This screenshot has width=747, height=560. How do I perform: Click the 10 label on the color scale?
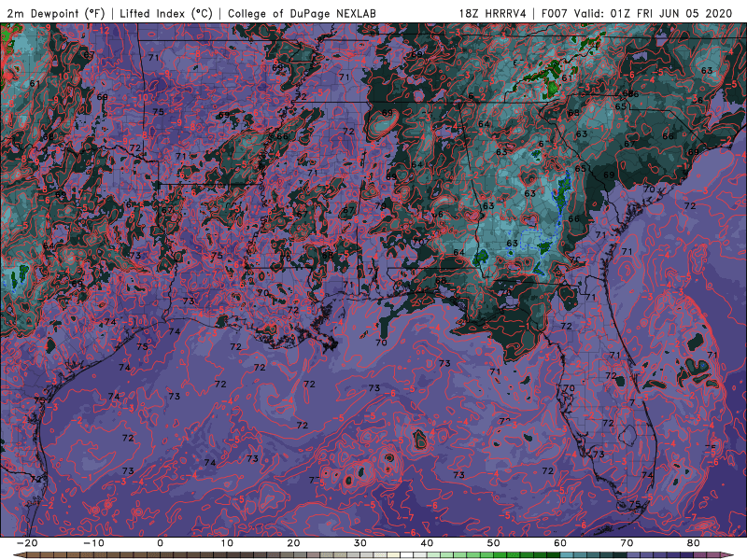[x=227, y=543]
